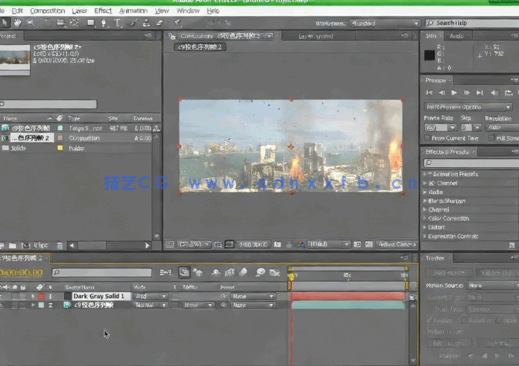Open Motion Source dropdown in Tracker

(493, 285)
